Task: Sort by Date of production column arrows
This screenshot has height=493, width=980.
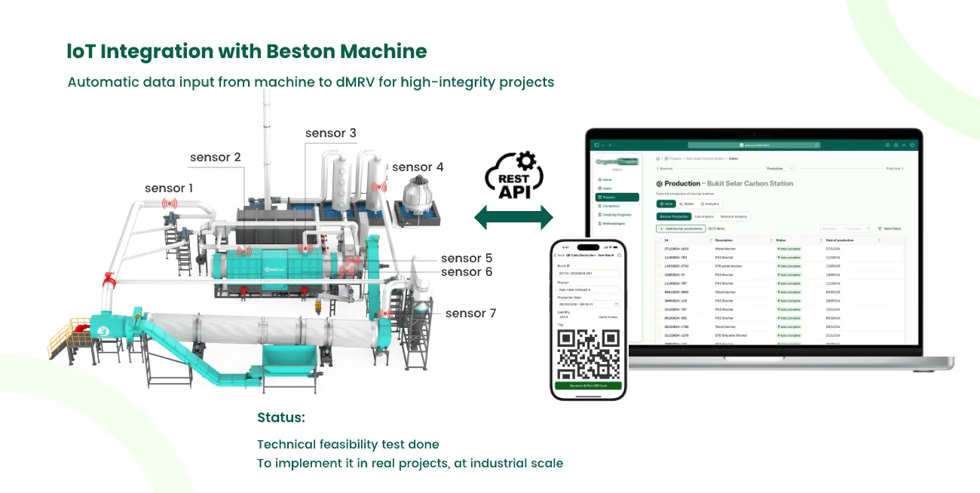Action: (x=879, y=240)
